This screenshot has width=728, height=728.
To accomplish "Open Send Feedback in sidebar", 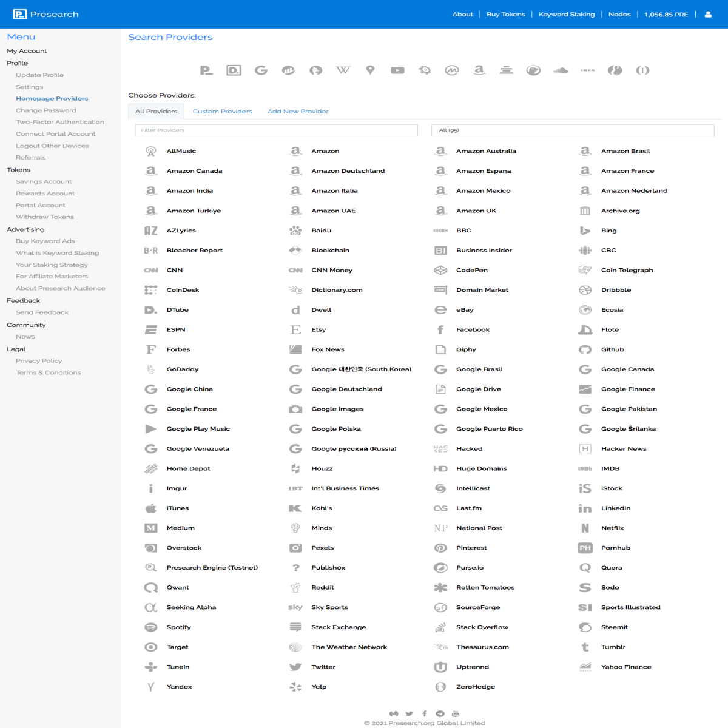I will coord(42,312).
